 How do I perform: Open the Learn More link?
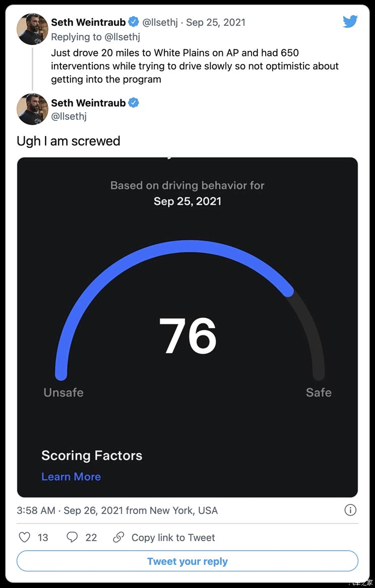71,477
